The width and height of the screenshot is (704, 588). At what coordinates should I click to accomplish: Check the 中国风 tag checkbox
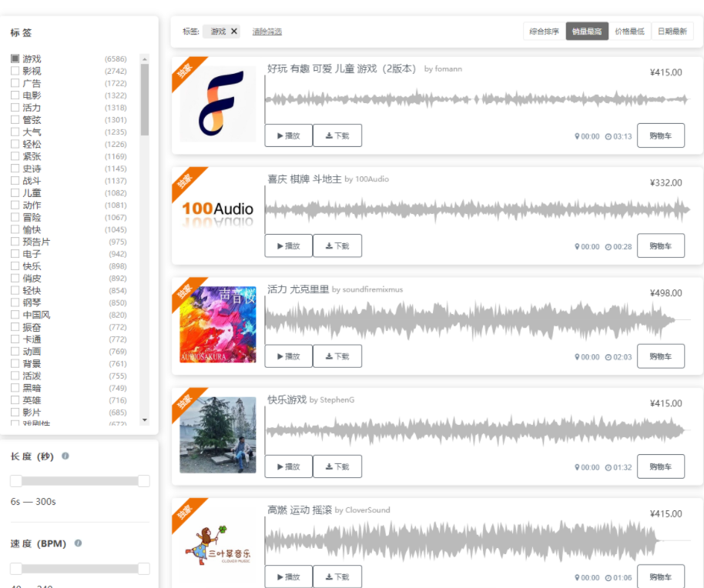click(15, 315)
